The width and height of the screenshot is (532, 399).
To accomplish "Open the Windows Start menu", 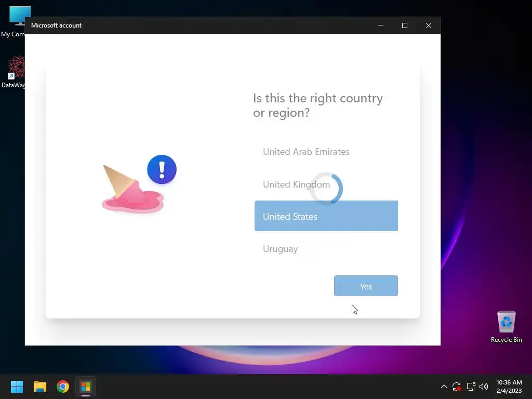I will pos(17,387).
